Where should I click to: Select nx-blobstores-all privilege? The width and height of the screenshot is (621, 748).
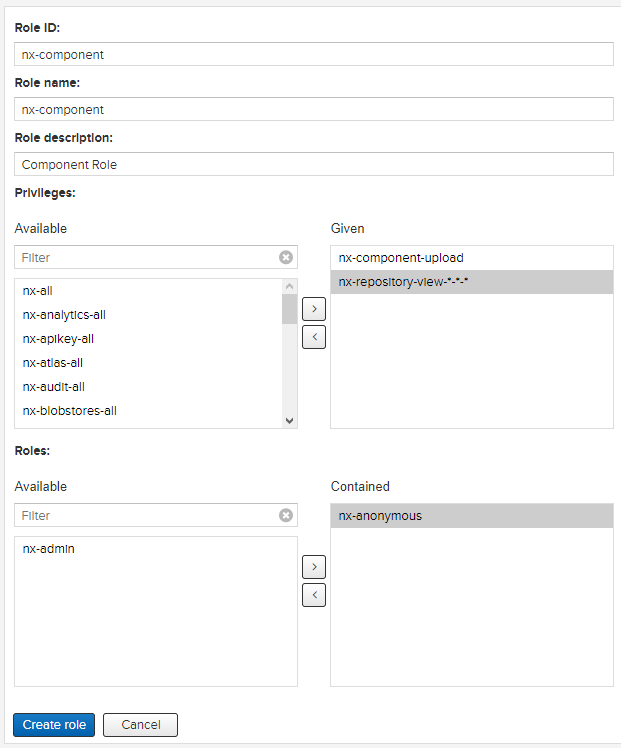pos(148,411)
